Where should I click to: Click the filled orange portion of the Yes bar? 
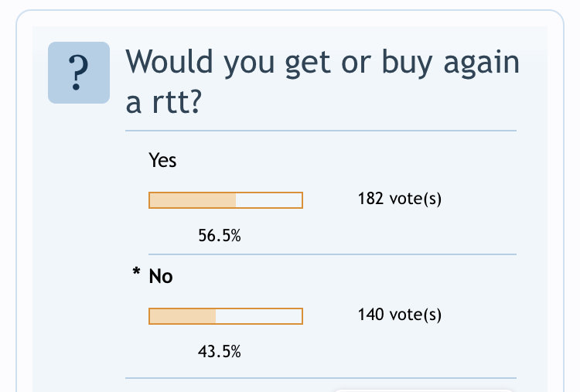pyautogui.click(x=193, y=200)
